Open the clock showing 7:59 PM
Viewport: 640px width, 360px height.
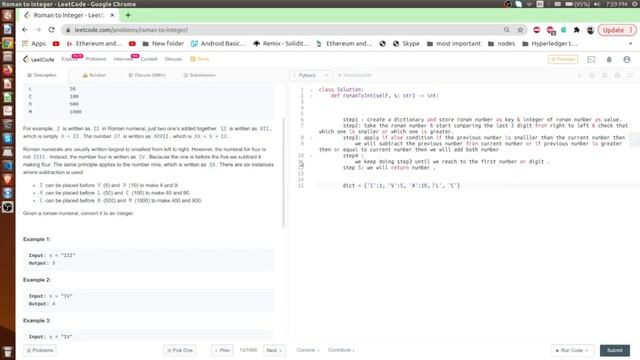[616, 4]
